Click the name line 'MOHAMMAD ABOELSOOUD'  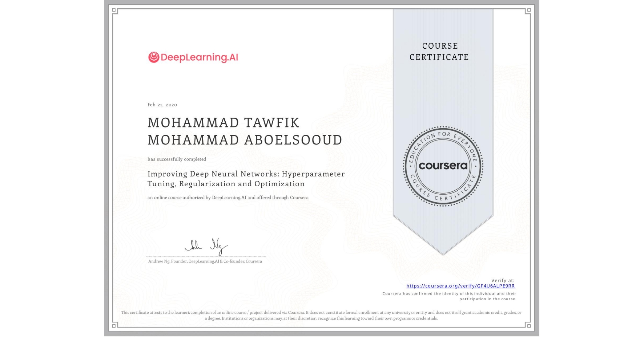(245, 140)
